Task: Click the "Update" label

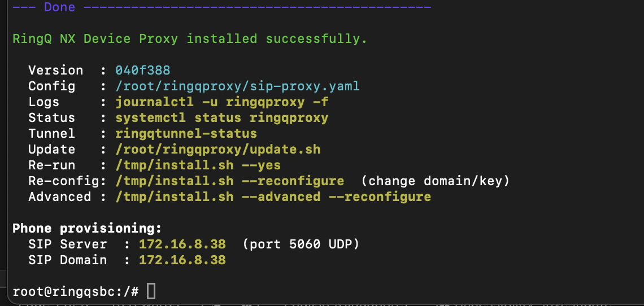Action: (52, 150)
